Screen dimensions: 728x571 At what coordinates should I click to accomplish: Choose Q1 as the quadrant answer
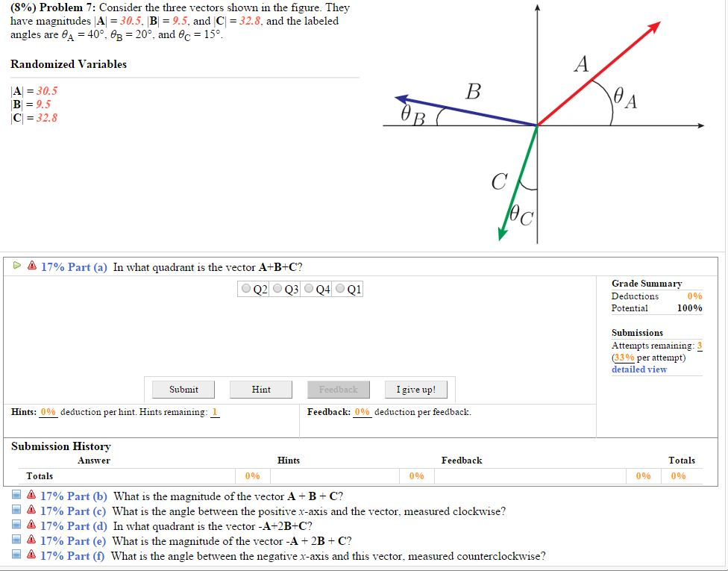coord(339,288)
